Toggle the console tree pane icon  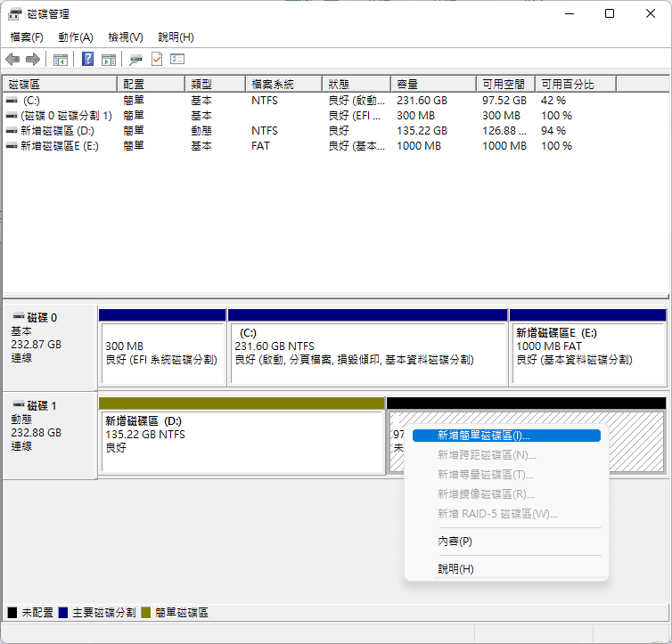[60, 60]
